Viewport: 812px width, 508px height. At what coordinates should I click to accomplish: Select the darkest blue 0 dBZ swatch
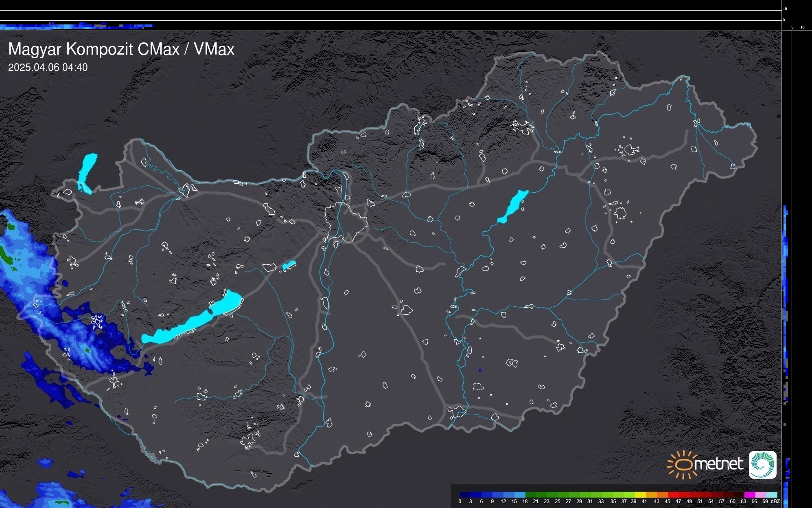pos(465,495)
